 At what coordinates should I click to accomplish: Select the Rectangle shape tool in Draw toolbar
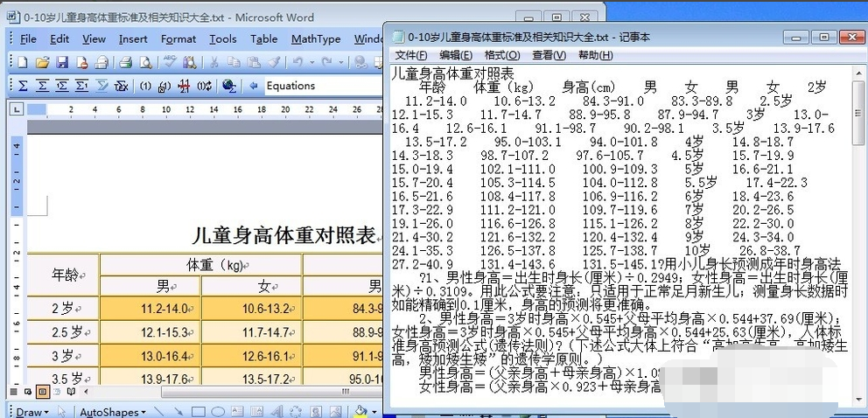tap(198, 411)
